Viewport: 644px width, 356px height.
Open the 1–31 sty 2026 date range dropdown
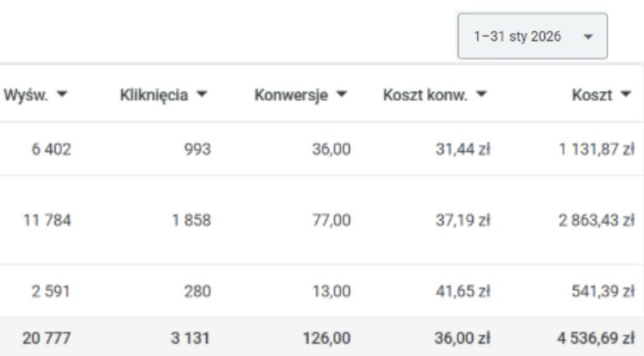[x=532, y=37]
